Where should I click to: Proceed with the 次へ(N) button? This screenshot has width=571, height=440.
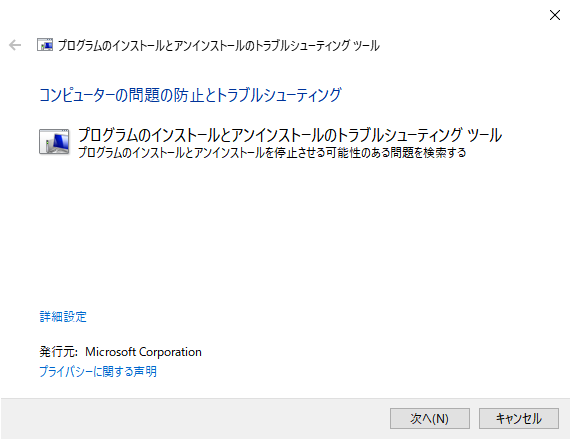pos(430,419)
